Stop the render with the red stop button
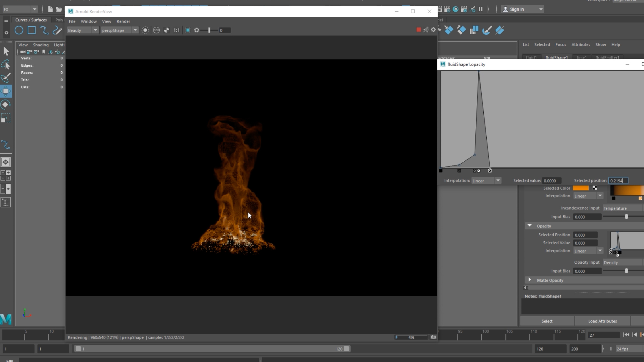 point(419,30)
